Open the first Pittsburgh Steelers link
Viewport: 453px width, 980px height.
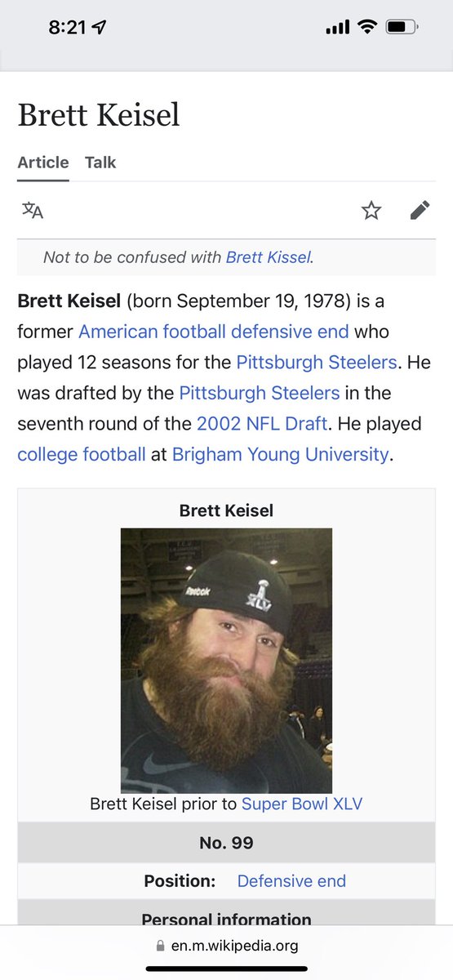(x=317, y=362)
